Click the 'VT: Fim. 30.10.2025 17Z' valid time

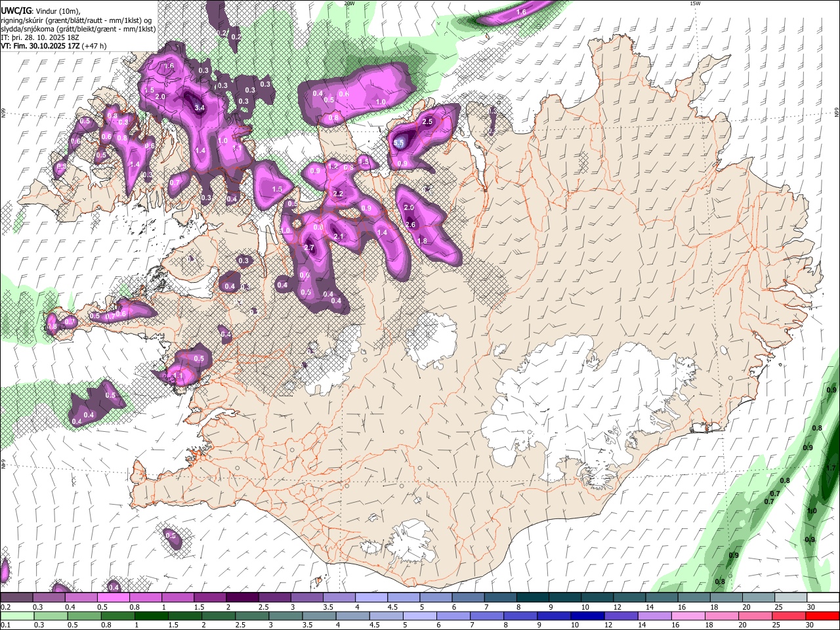coord(40,46)
